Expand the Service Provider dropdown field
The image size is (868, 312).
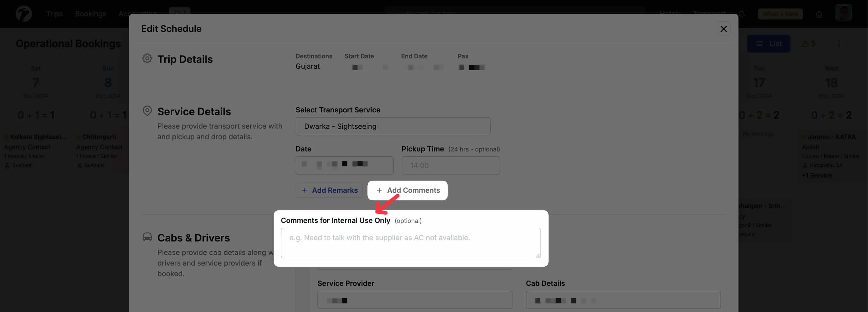414,300
